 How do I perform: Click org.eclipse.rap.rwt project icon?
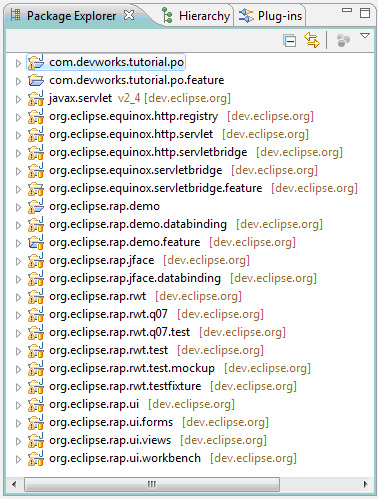(36, 296)
